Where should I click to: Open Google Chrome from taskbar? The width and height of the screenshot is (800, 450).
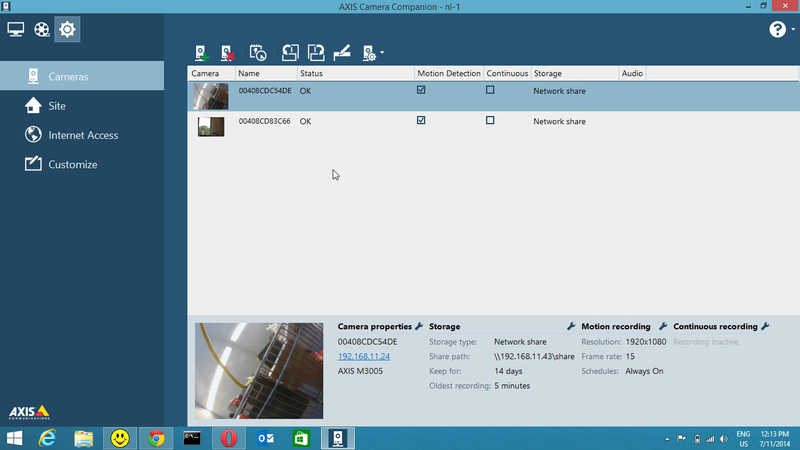click(156, 438)
